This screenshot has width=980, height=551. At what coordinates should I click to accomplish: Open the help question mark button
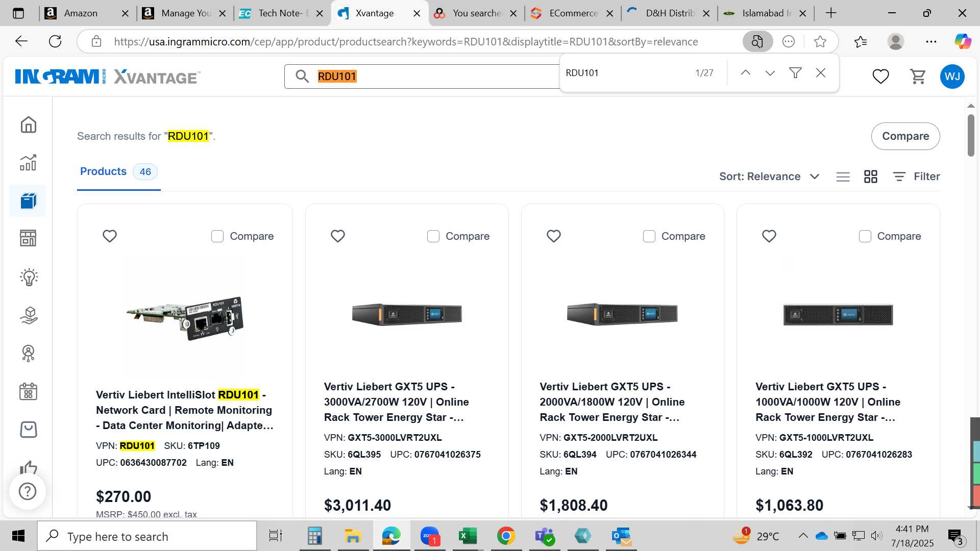point(28,491)
